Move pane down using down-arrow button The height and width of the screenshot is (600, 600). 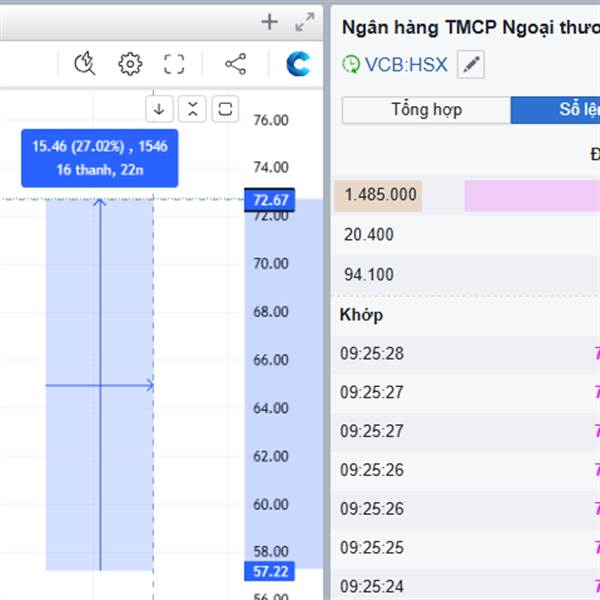click(159, 109)
